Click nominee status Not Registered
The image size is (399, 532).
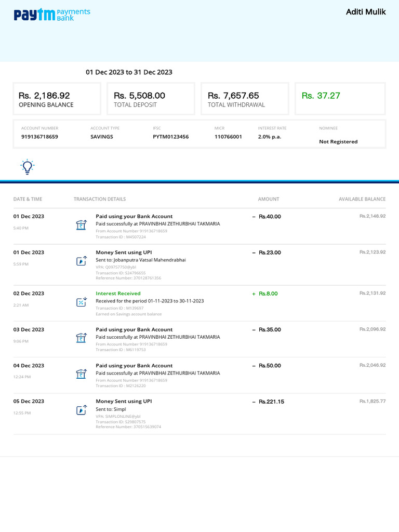[x=338, y=141]
